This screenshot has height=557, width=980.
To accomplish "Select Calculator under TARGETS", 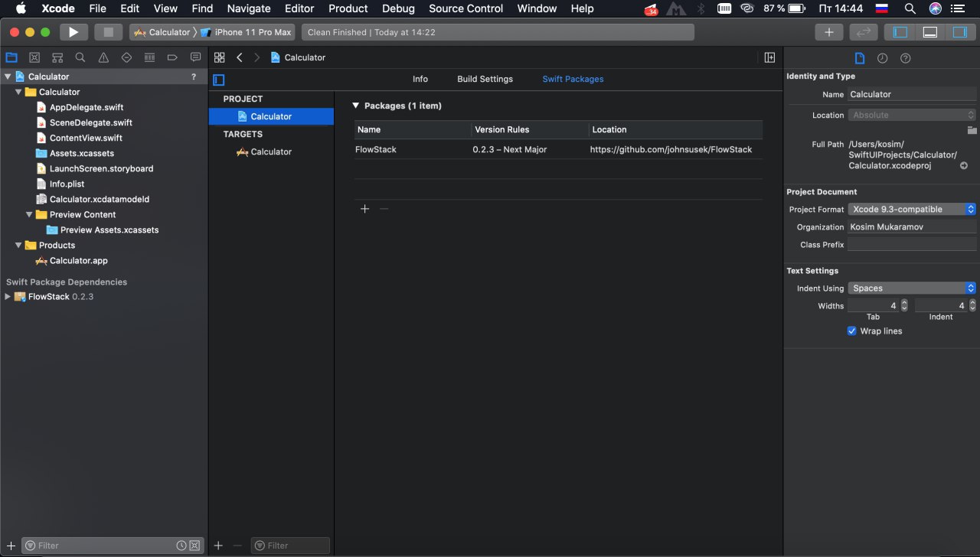I will pos(272,151).
